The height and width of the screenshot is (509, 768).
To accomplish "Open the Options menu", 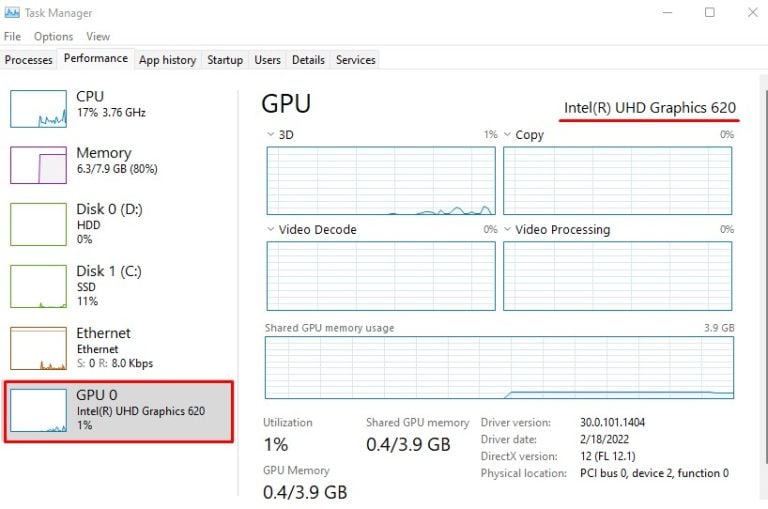I will tap(53, 36).
